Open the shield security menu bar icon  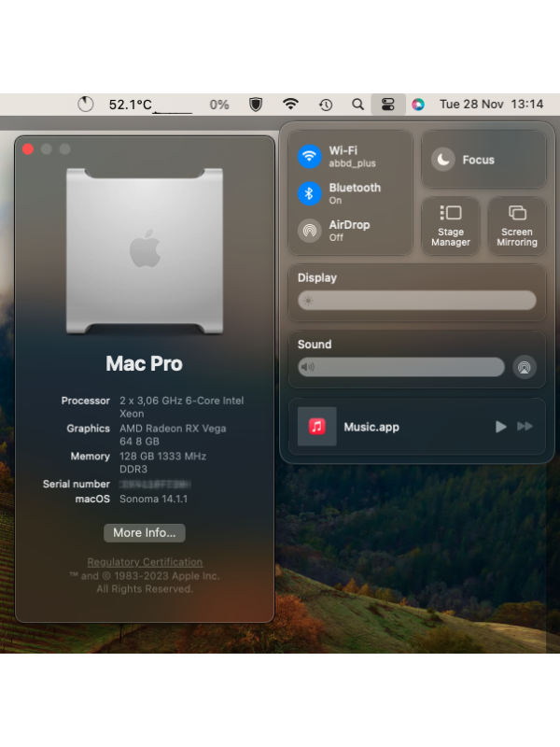coord(256,105)
